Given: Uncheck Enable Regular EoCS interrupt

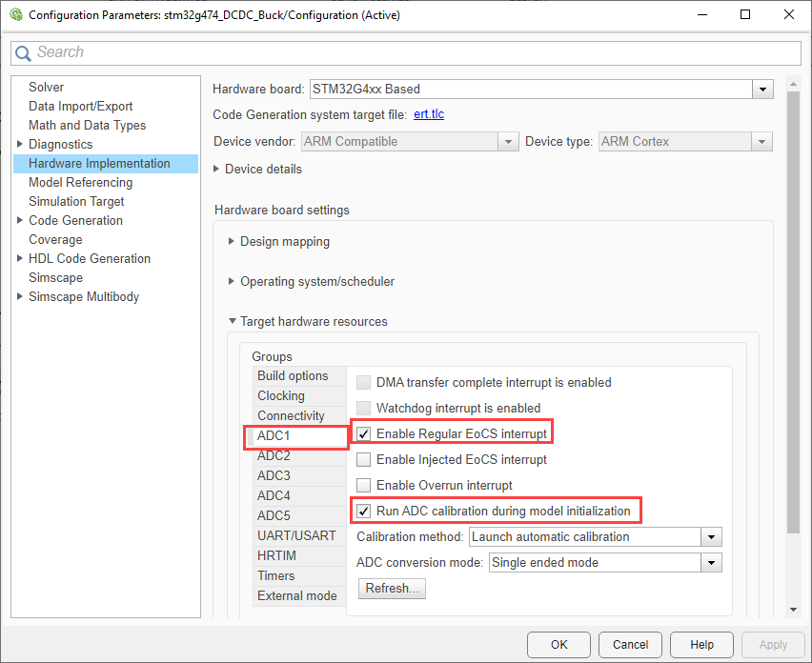Looking at the screenshot, I should click(x=364, y=434).
